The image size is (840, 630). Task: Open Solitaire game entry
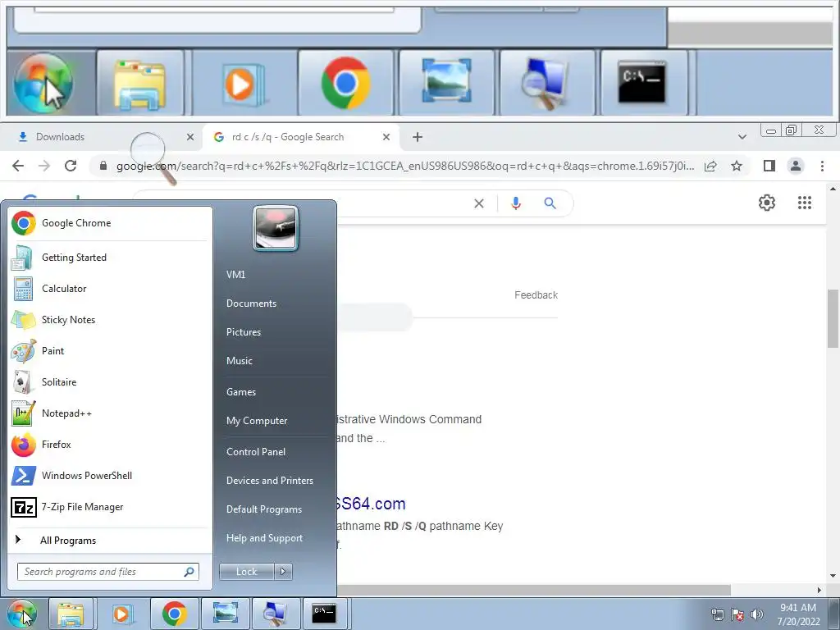click(x=110, y=382)
